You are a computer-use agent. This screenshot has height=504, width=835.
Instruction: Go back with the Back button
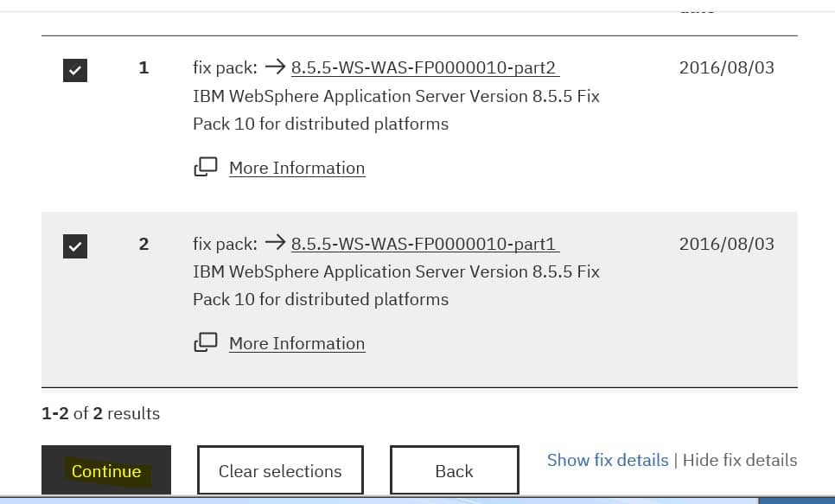(455, 470)
